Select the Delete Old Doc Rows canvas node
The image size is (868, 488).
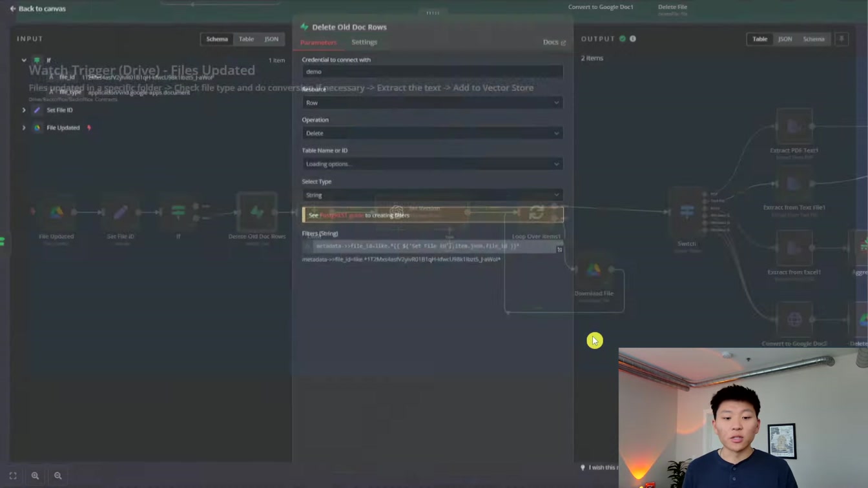[x=256, y=212]
